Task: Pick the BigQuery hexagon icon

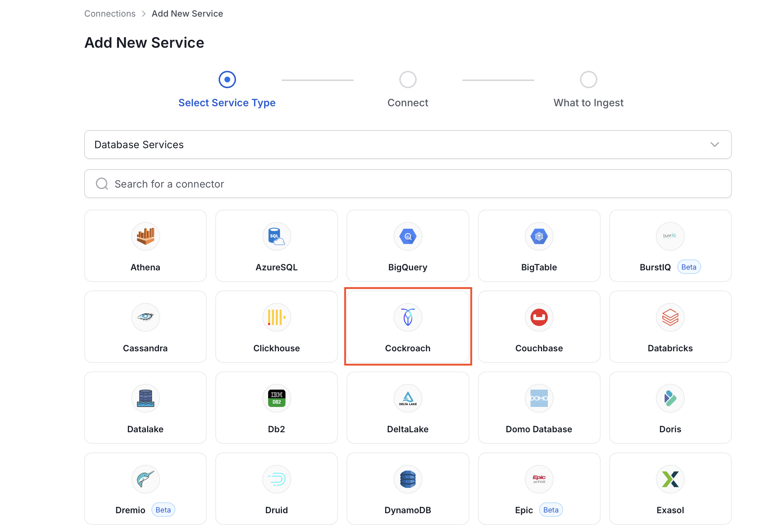Action: click(x=408, y=236)
